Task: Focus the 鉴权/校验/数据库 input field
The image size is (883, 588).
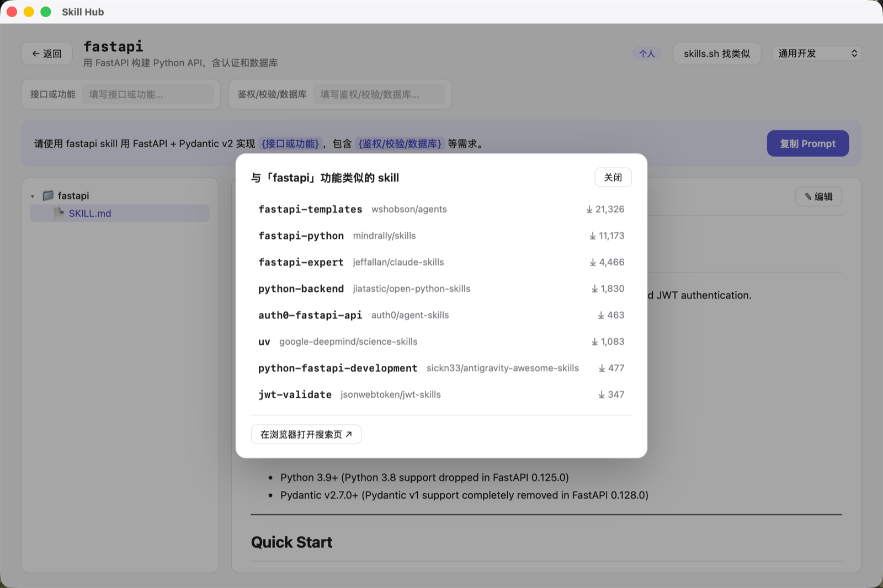Action: pyautogui.click(x=379, y=94)
